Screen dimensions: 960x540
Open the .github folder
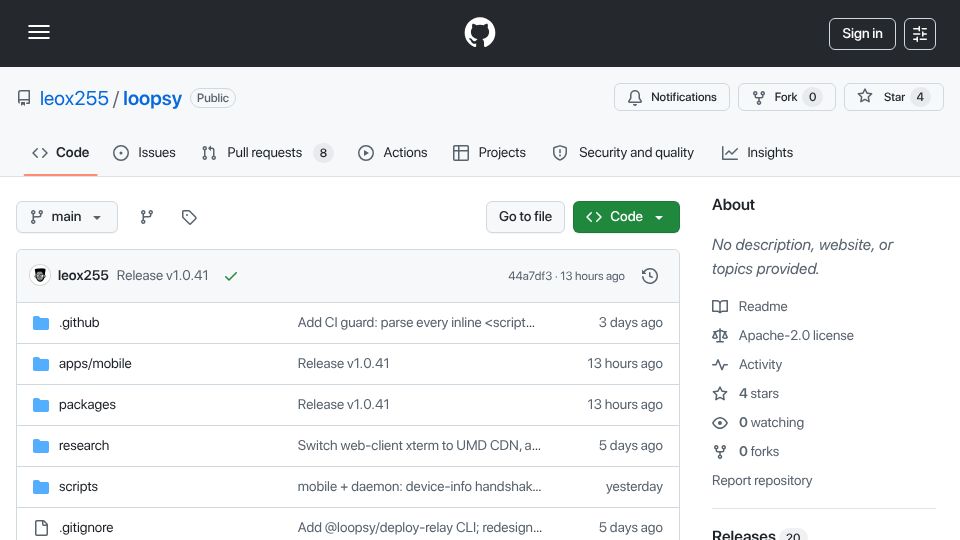(79, 323)
